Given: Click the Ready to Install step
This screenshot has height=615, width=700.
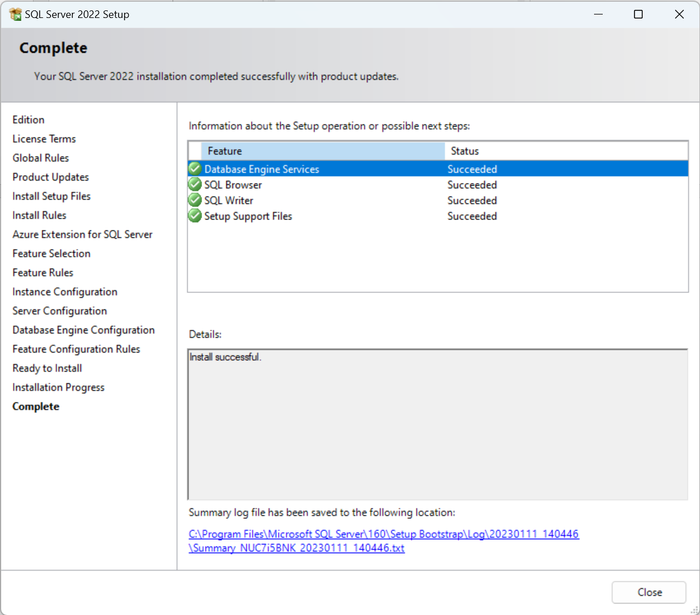Looking at the screenshot, I should [x=47, y=368].
